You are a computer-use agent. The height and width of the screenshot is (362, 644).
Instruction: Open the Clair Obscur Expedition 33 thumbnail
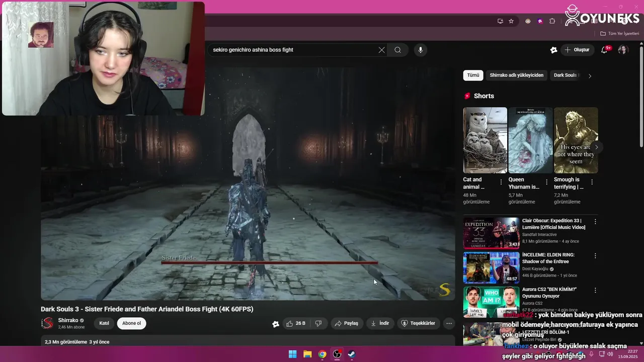click(x=491, y=233)
